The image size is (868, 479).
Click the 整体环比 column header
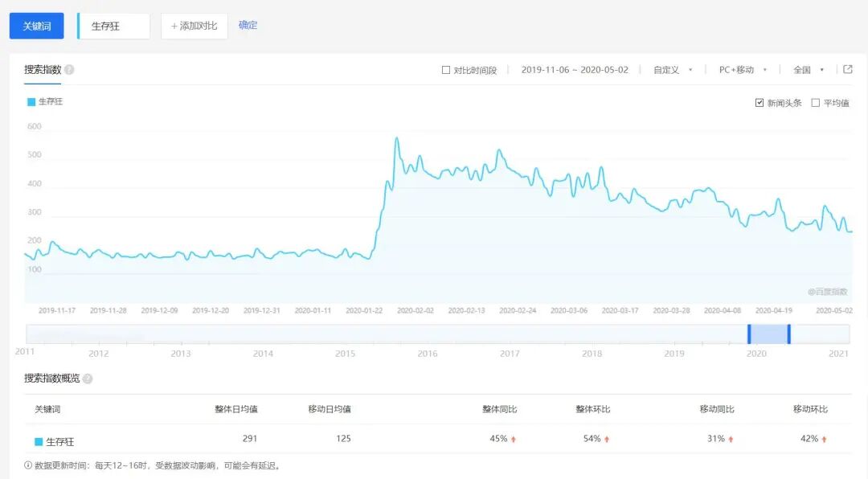click(593, 409)
